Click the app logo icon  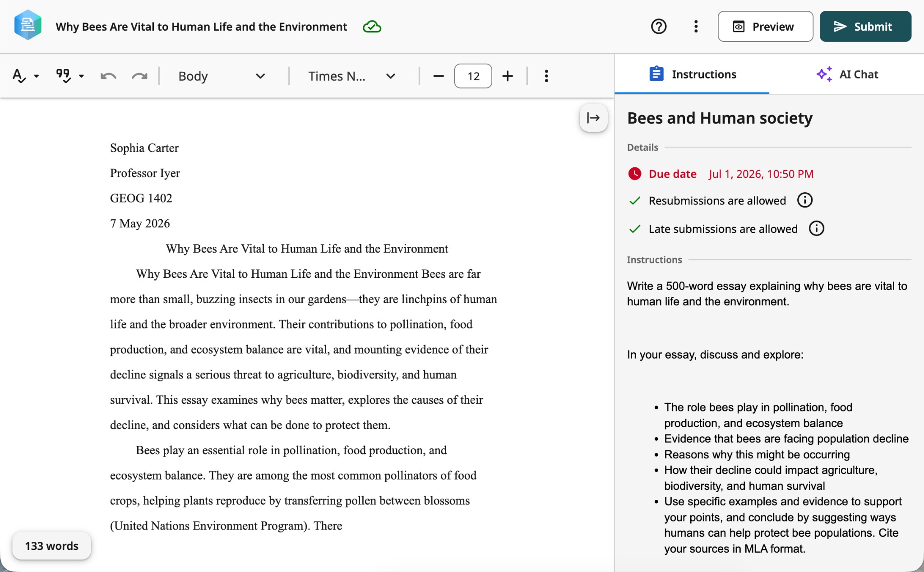(28, 26)
